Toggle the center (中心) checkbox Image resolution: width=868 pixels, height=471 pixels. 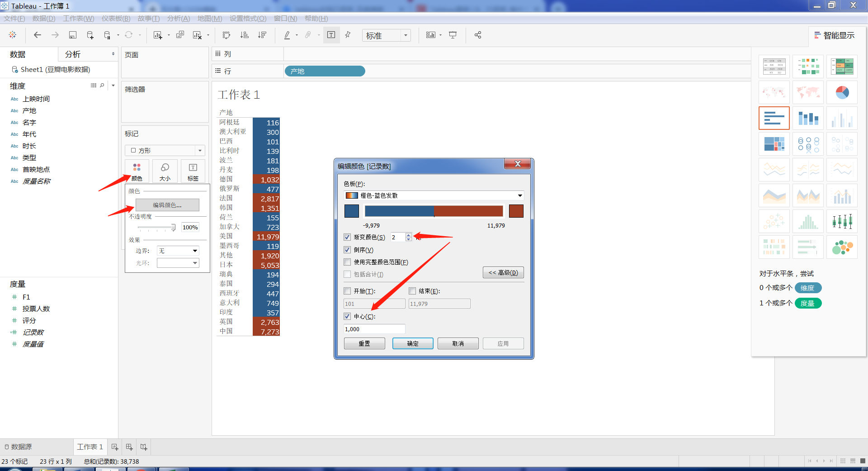tap(347, 316)
